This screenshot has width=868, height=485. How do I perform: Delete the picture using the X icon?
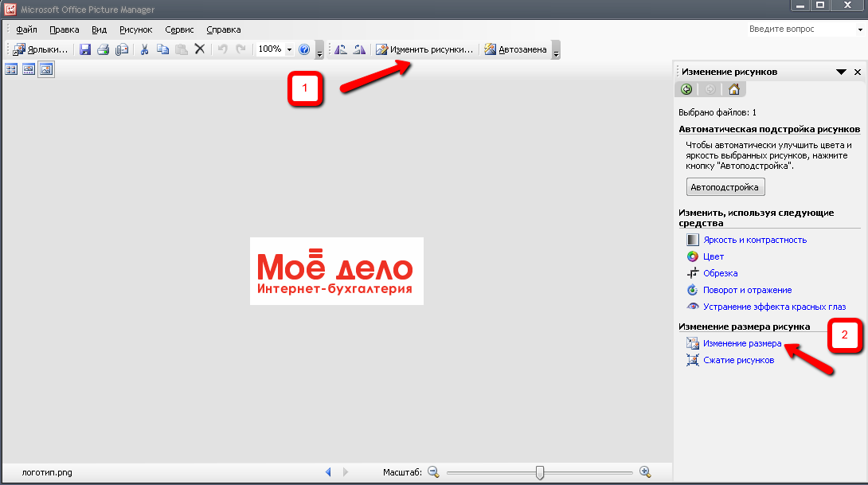200,49
